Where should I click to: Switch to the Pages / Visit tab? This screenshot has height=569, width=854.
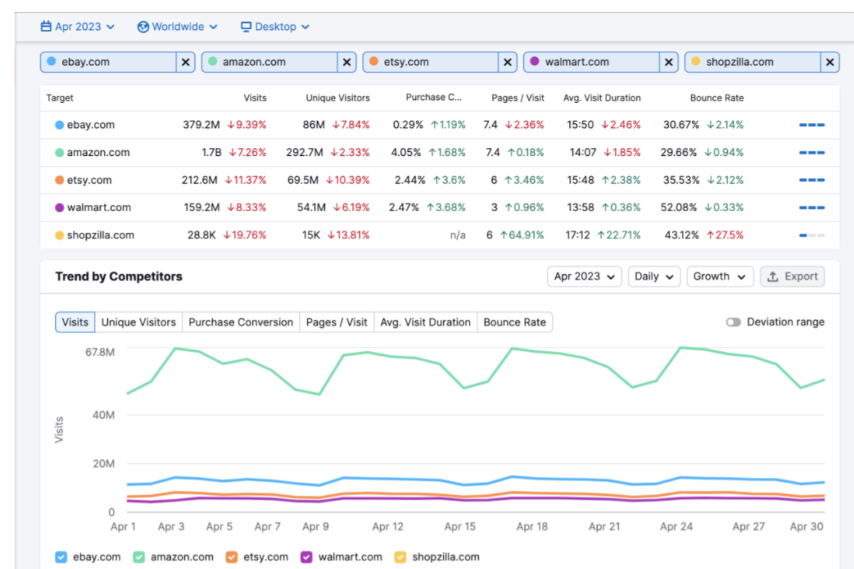point(337,322)
